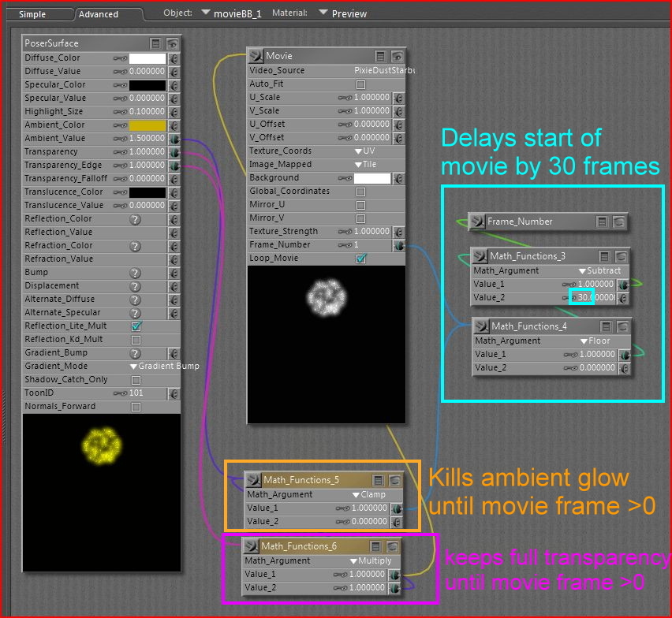Open Diffuse_Color white swatch
The height and width of the screenshot is (618, 672).
click(x=147, y=58)
